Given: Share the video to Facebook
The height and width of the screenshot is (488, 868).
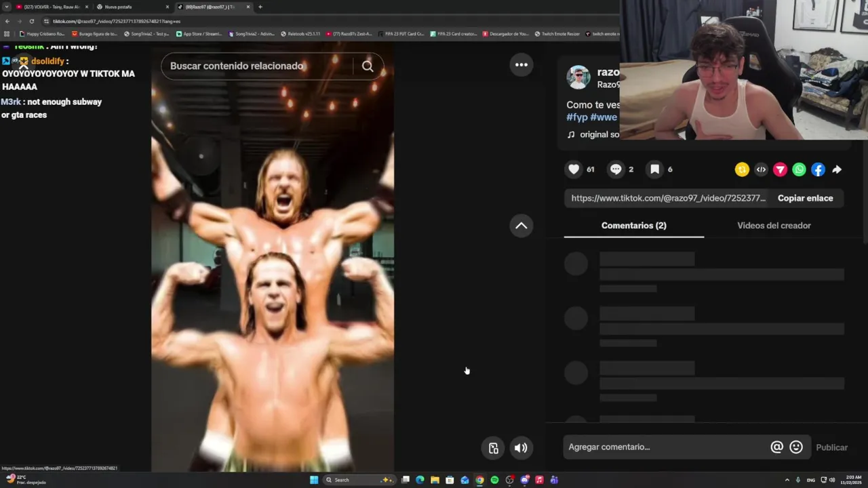Looking at the screenshot, I should pos(818,170).
